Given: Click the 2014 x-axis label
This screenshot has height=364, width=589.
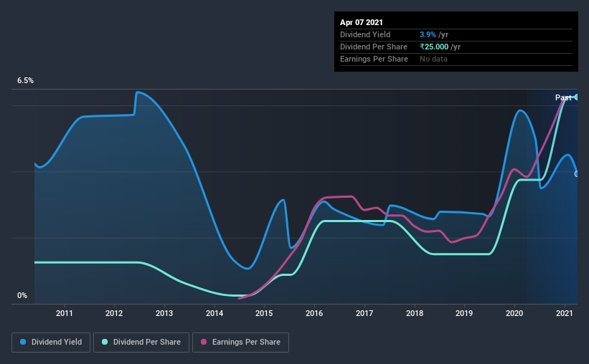Looking at the screenshot, I should 215,313.
